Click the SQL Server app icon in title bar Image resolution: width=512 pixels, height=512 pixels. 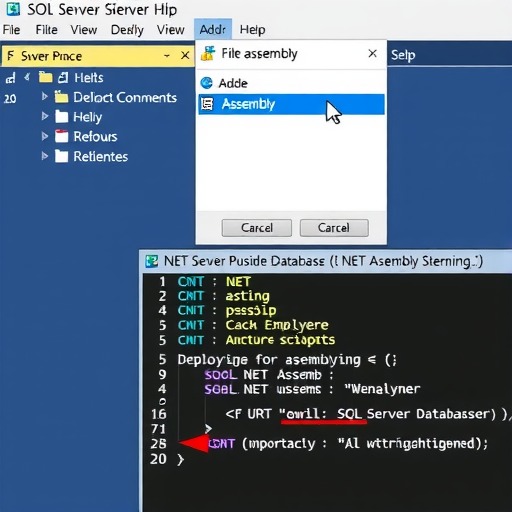13,9
